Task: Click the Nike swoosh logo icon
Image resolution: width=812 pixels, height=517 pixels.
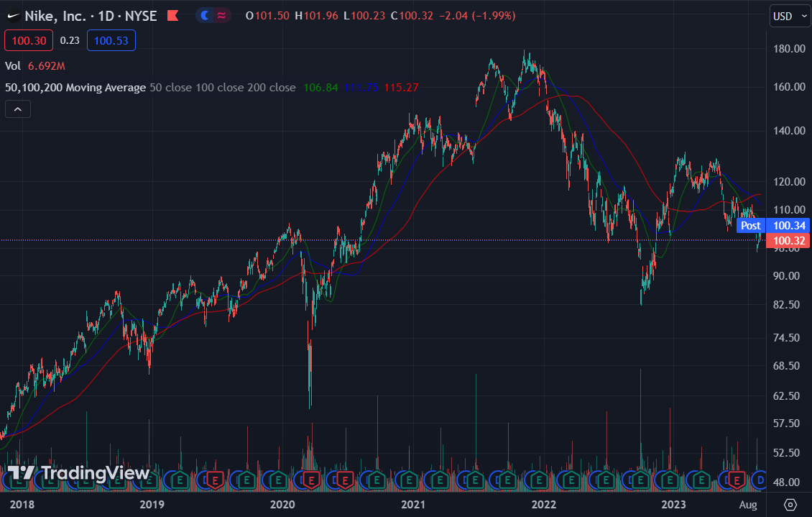Action: tap(13, 16)
